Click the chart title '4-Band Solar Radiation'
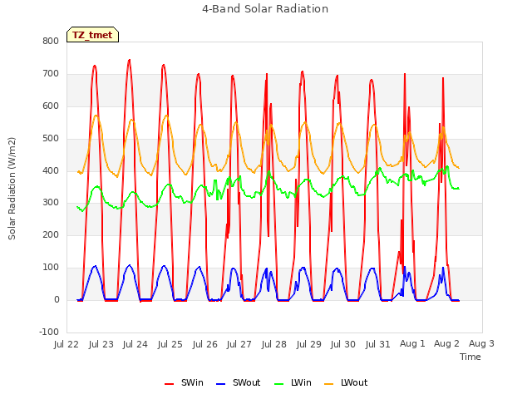 tap(265, 9)
